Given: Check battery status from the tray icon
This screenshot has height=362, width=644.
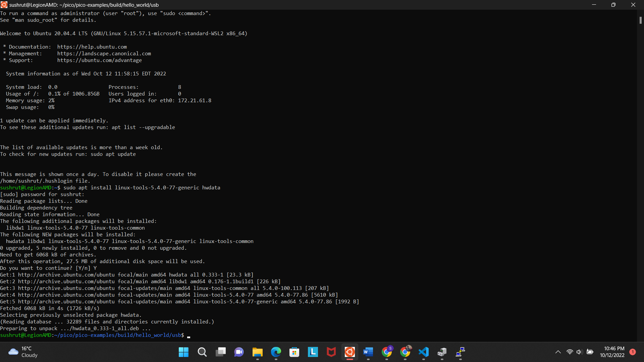Looking at the screenshot, I should click(590, 352).
